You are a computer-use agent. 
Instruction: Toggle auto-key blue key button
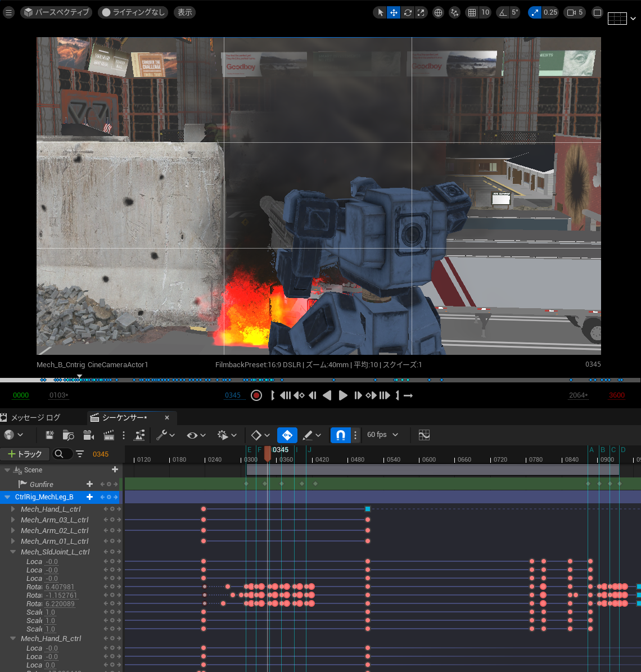(287, 435)
